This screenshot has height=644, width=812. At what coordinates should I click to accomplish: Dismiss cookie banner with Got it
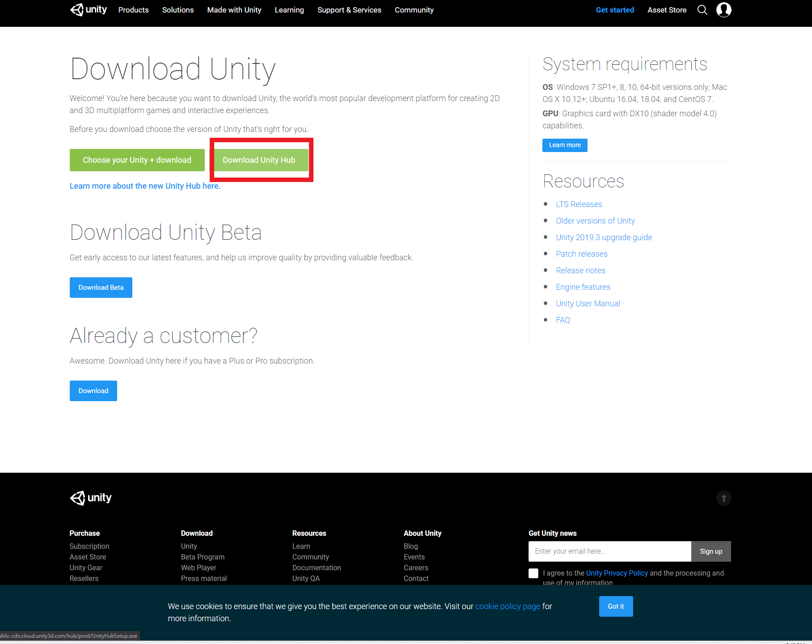[x=616, y=606]
